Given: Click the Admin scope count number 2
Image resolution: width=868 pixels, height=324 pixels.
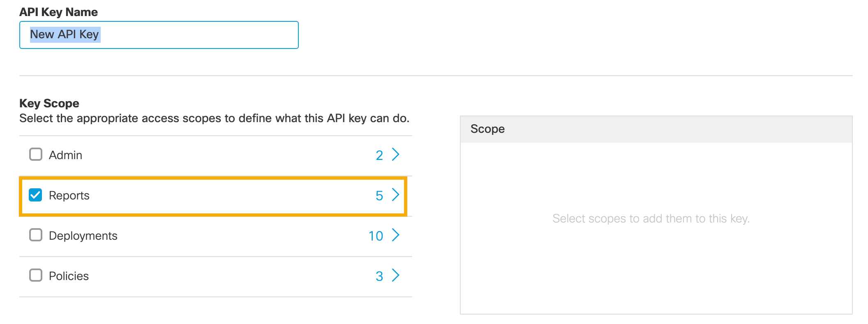Looking at the screenshot, I should [379, 155].
